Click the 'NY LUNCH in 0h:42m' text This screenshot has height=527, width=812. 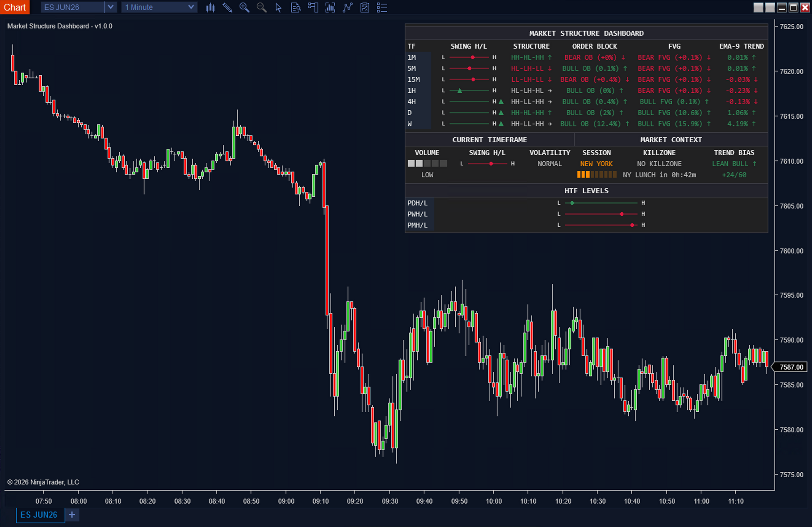[659, 175]
